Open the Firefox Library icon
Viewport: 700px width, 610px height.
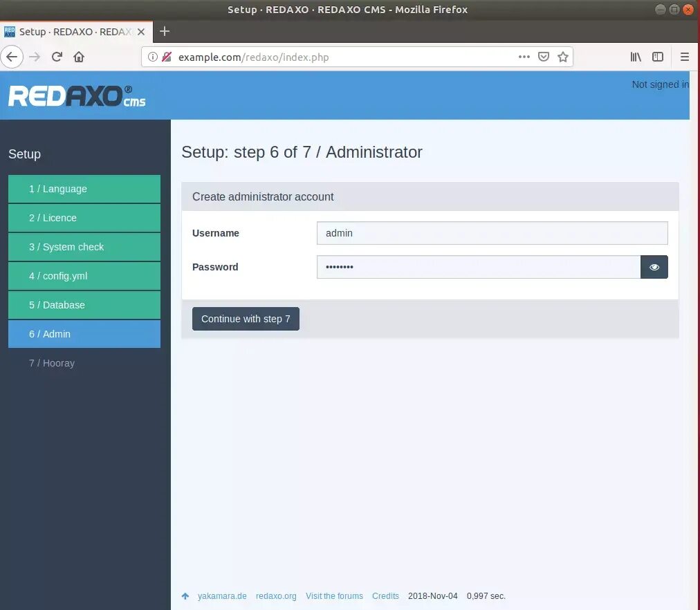coord(636,57)
